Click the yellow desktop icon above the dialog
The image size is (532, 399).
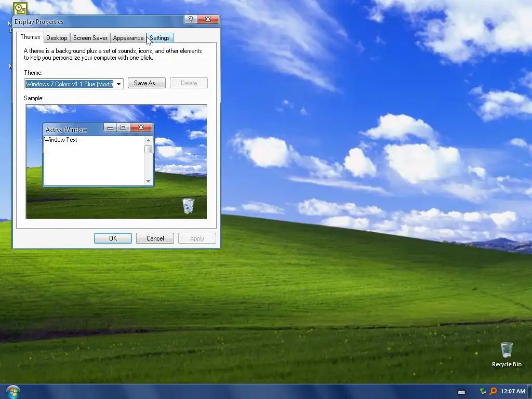coord(20,8)
